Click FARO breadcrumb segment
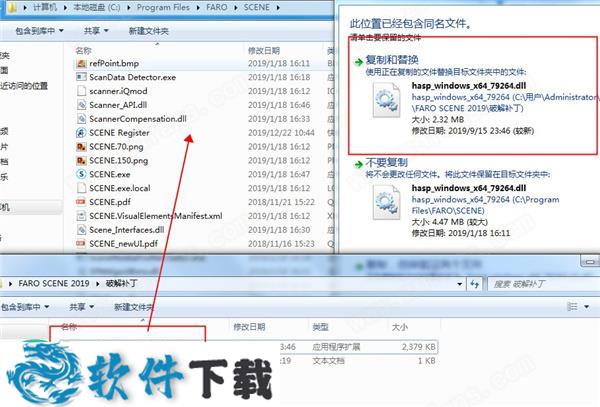The image size is (600, 407). [217, 7]
